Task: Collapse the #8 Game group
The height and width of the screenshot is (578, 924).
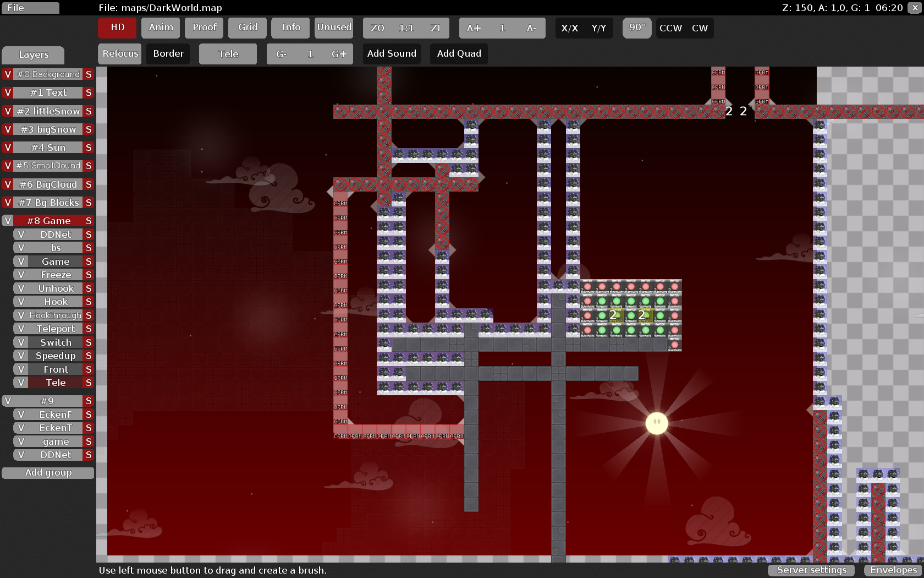Action: 49,221
